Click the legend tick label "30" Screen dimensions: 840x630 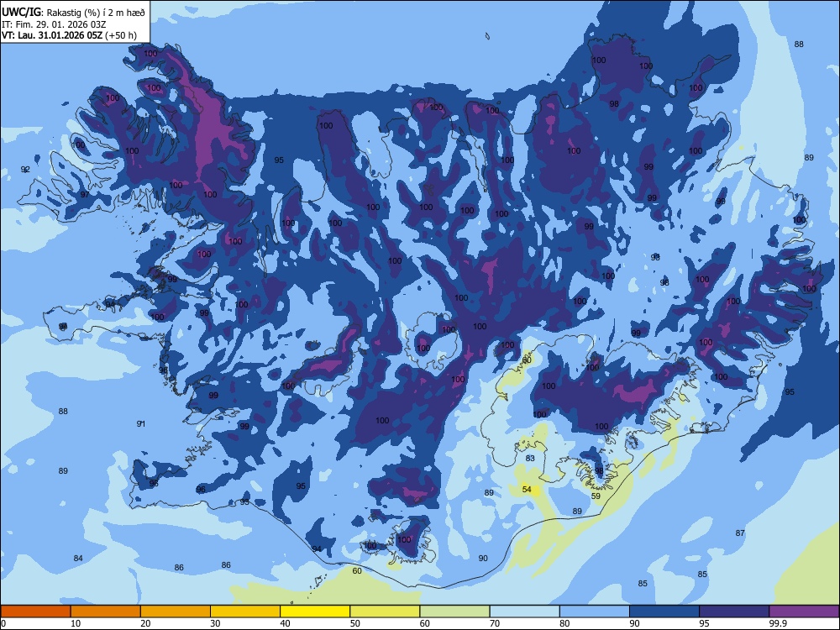coord(215,623)
